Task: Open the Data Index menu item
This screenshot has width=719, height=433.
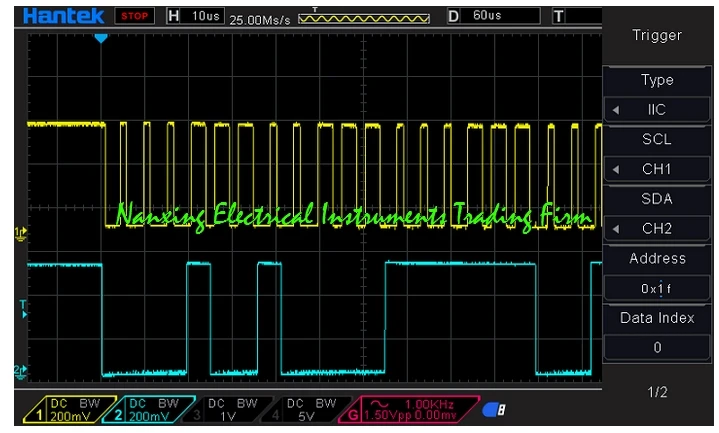Action: [x=657, y=318]
